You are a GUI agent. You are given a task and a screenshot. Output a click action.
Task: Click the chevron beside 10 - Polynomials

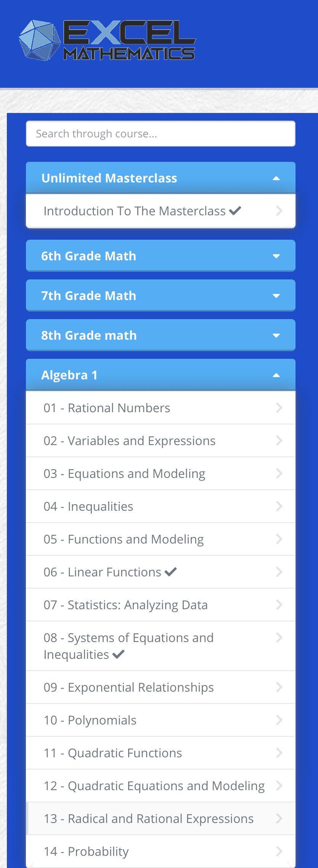(279, 720)
